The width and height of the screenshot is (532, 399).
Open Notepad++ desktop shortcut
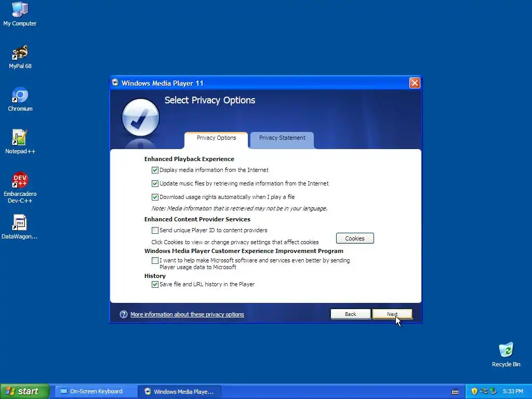point(20,142)
